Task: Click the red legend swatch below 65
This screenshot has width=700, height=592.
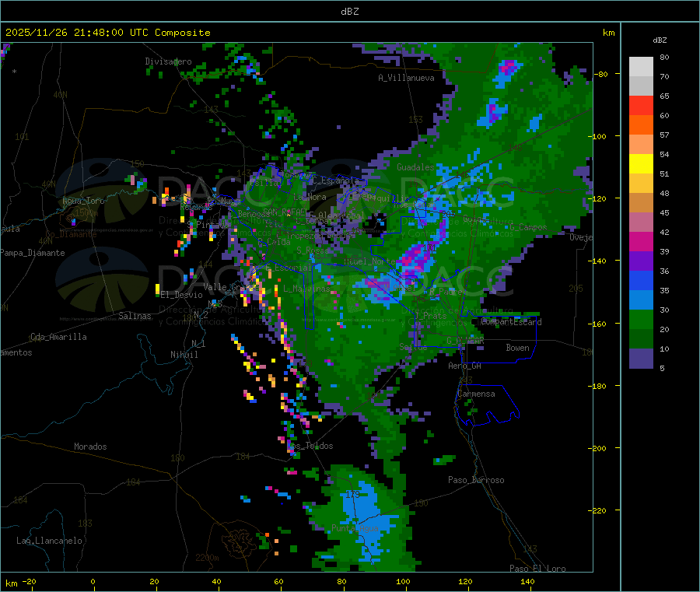Action: click(x=641, y=105)
